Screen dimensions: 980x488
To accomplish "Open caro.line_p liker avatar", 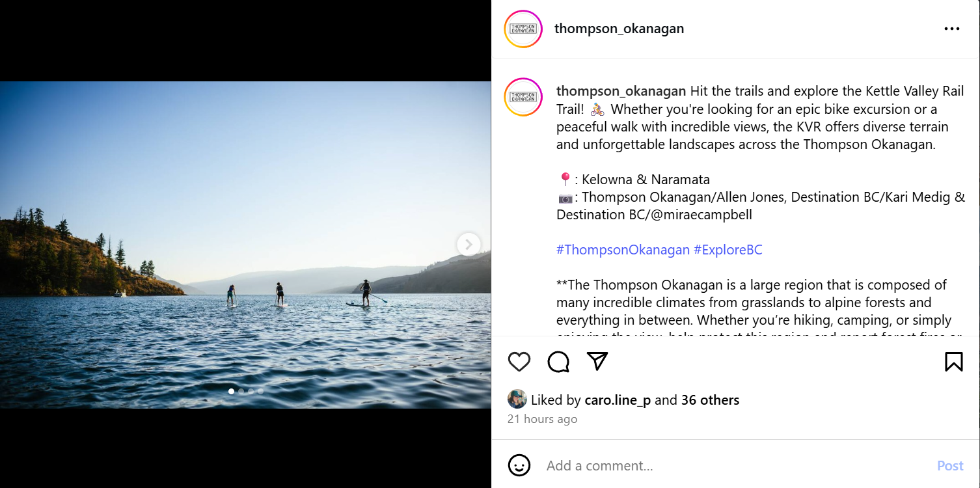I will tap(517, 399).
